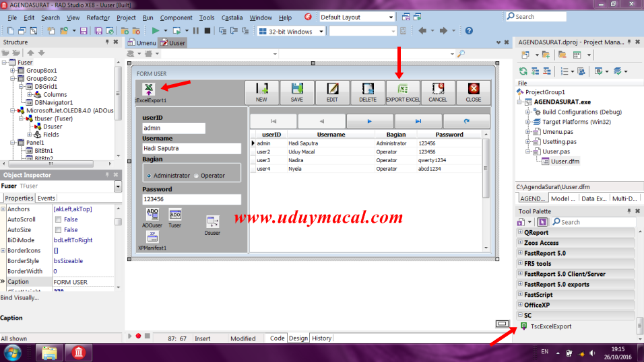Image resolution: width=644 pixels, height=362 pixels.
Task: Click DBNavigator refresh button
Action: tap(467, 121)
